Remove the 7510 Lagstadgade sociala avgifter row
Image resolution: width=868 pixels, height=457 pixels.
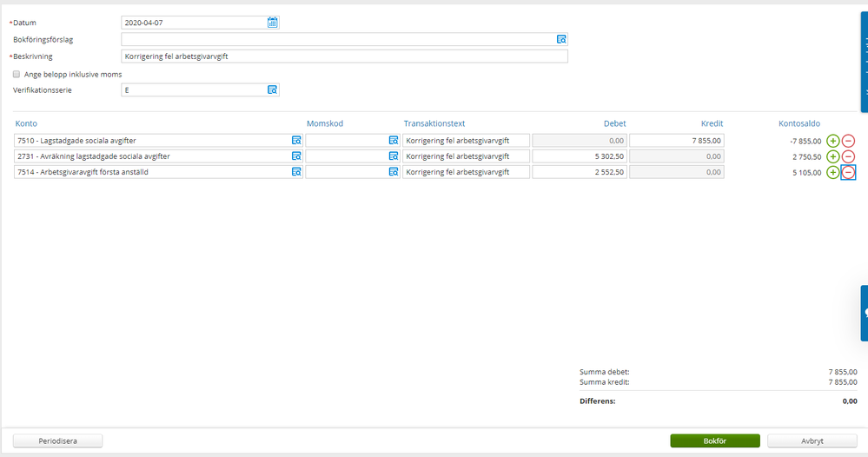[x=848, y=141]
